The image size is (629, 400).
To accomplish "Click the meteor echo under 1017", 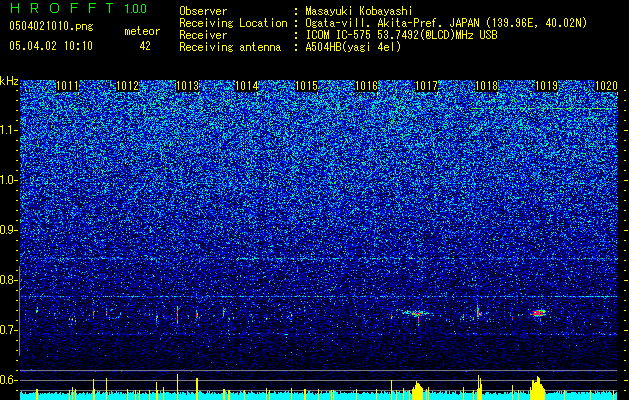I will 417,314.
